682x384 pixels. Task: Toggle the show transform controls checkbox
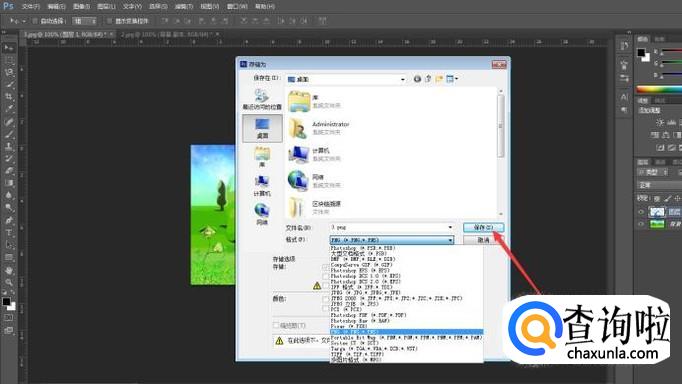point(110,21)
